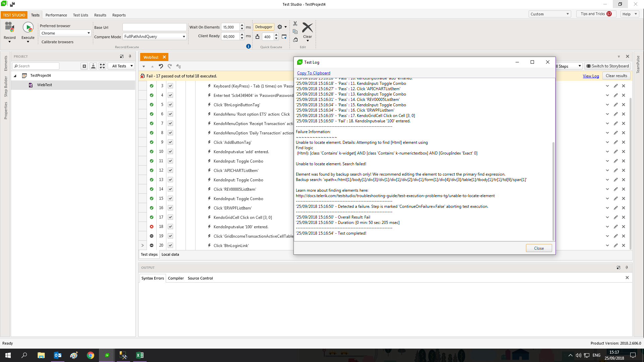The height and width of the screenshot is (362, 644).
Task: Open Quick Execute settings gear
Action: [x=280, y=27]
